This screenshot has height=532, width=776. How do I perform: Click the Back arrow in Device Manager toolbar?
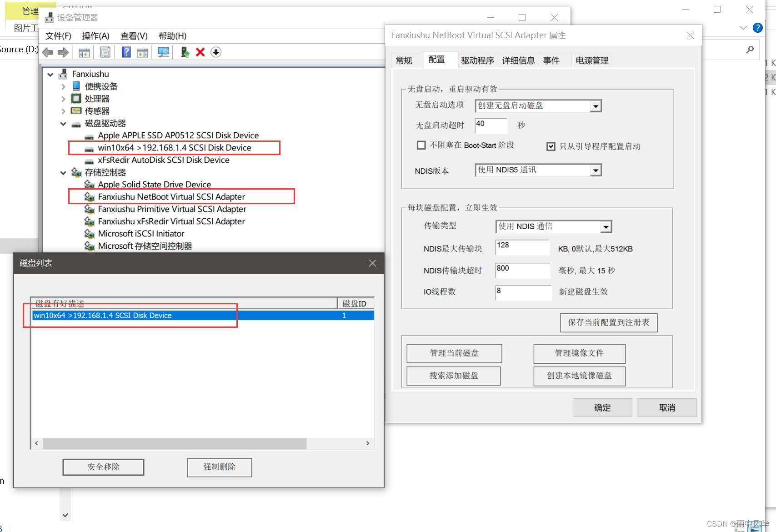click(48, 52)
